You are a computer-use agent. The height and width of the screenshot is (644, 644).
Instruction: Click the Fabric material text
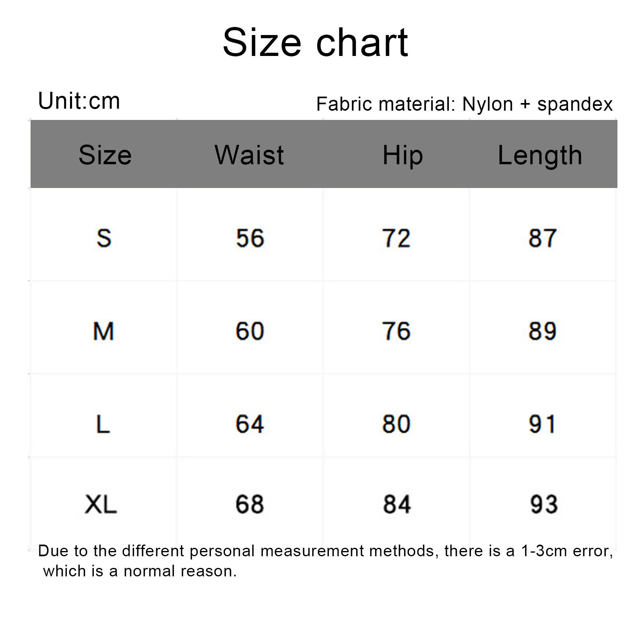click(464, 104)
